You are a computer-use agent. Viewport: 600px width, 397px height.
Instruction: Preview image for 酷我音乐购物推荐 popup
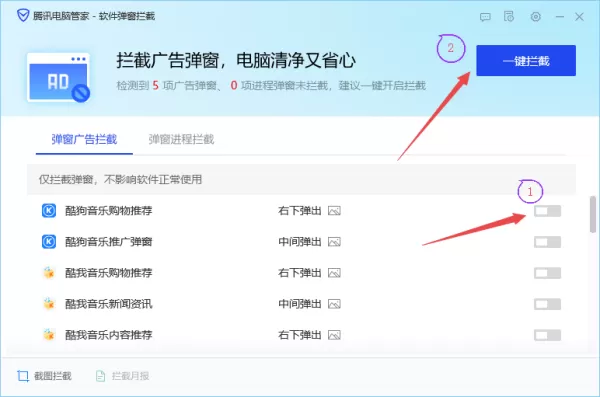[334, 273]
